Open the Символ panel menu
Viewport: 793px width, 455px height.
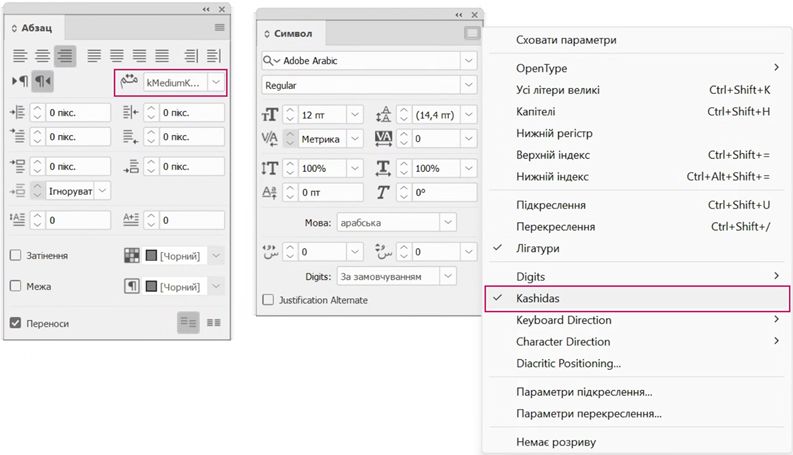[471, 33]
